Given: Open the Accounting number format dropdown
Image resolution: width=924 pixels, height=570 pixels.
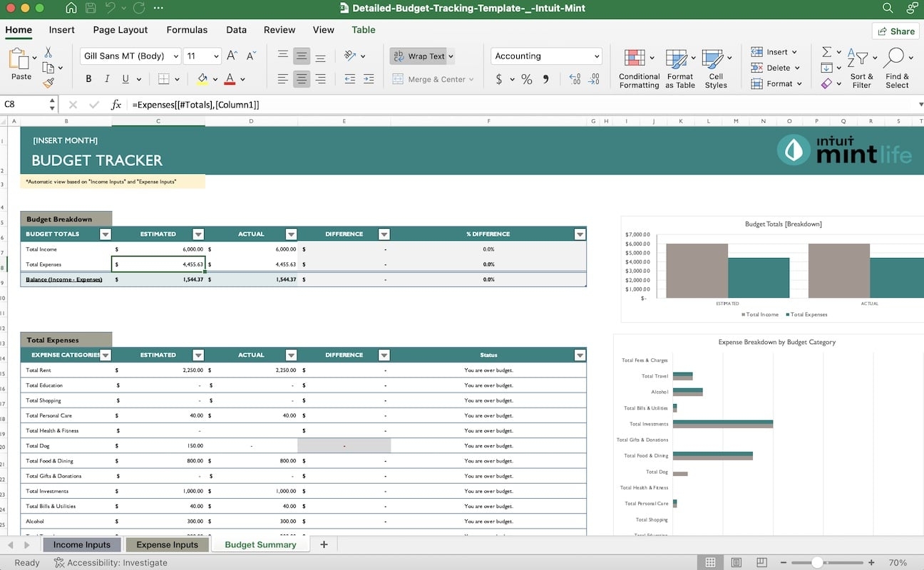Looking at the screenshot, I should [597, 56].
